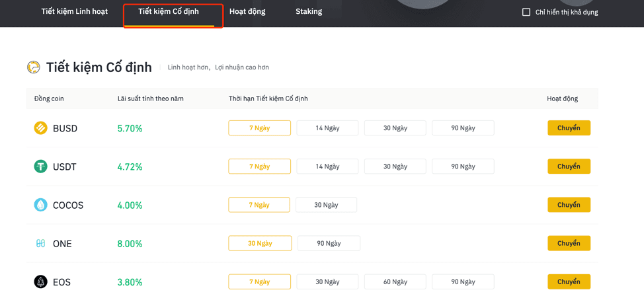Click the BUSD coin icon

click(x=40, y=128)
